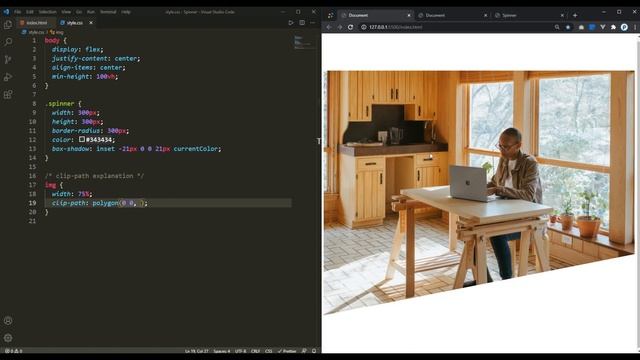Open the browser Extensions puzzle icon
640x360 pixels.
click(x=613, y=27)
